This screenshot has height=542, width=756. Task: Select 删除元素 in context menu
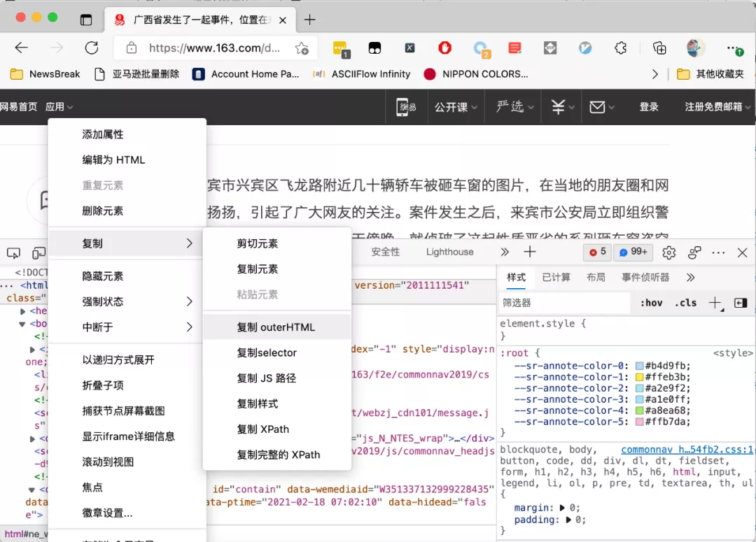tap(127, 211)
